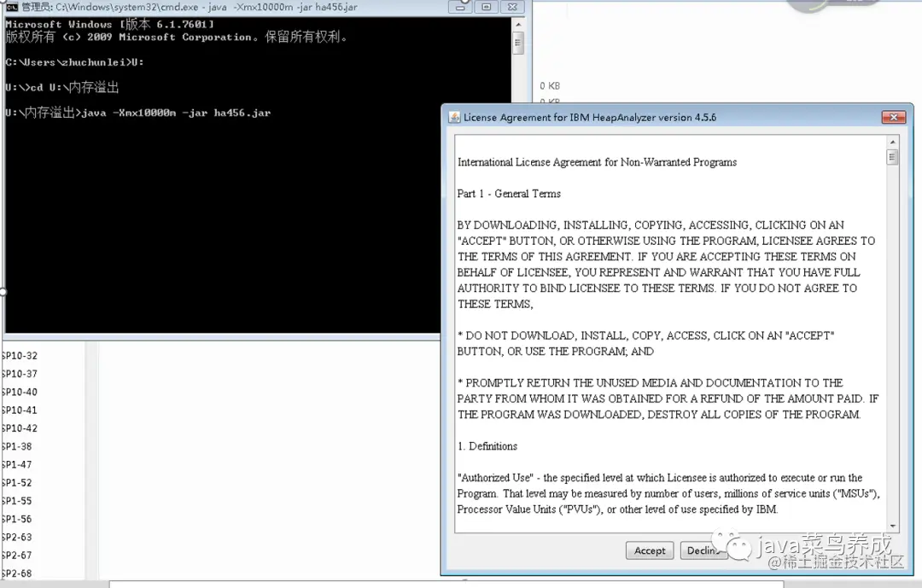
Task: Select SP1-55 in the background list
Action: (17, 501)
